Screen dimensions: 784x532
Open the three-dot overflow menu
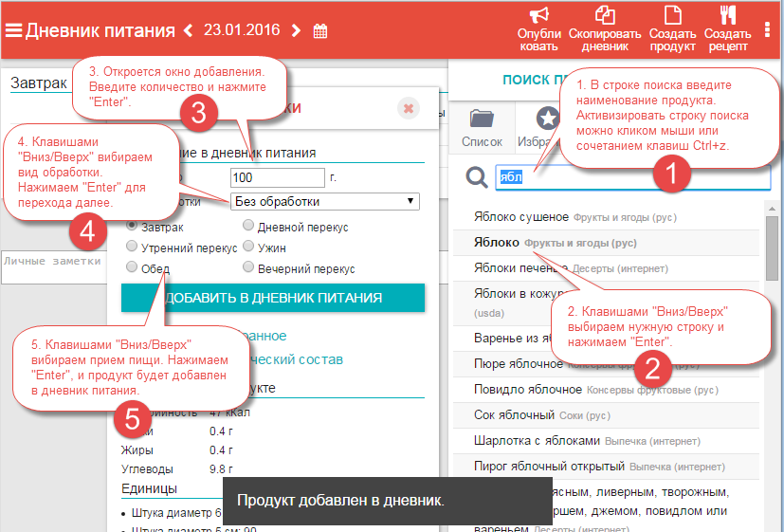tap(767, 29)
